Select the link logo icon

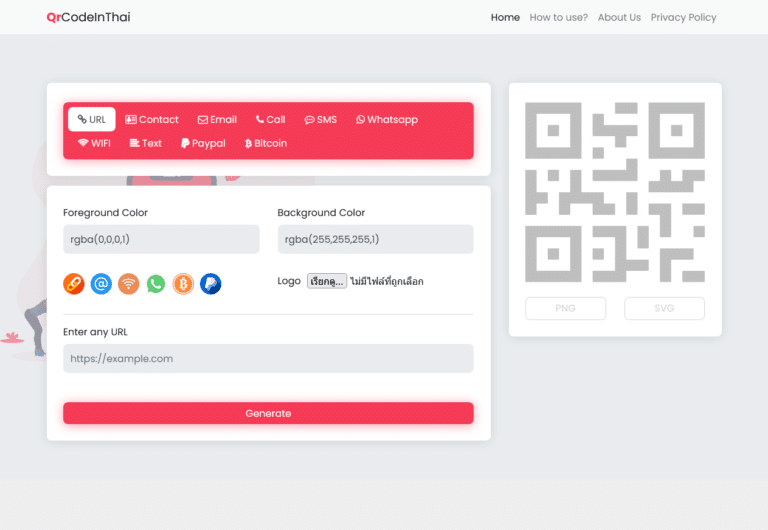(x=74, y=284)
